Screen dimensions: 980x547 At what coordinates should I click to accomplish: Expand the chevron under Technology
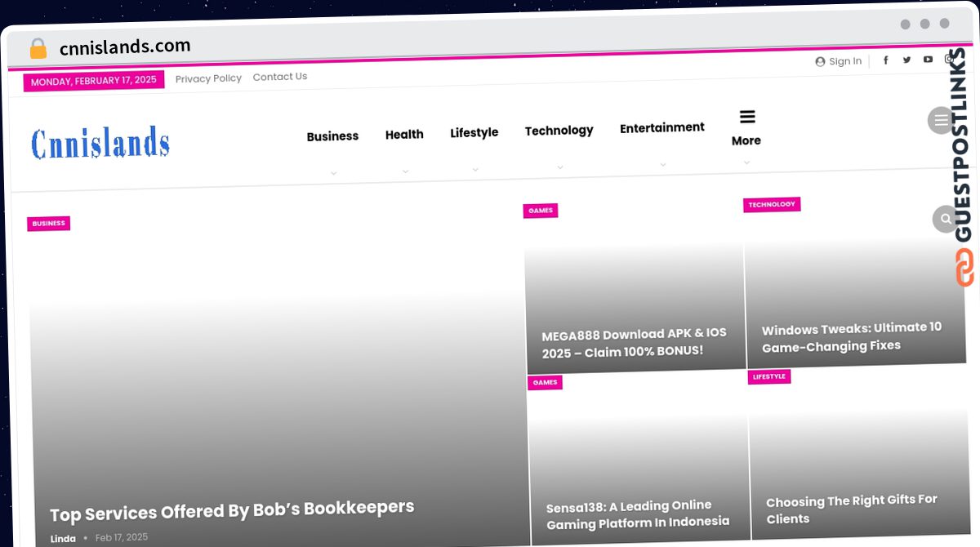pos(560,167)
